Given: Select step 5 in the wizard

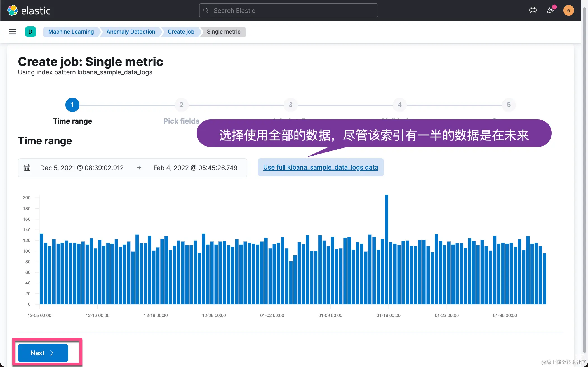Looking at the screenshot, I should 509,105.
